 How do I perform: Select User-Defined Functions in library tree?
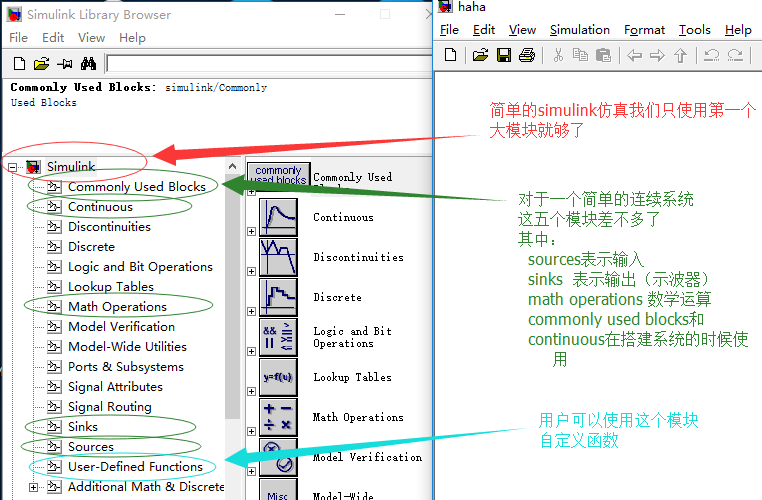coord(135,466)
